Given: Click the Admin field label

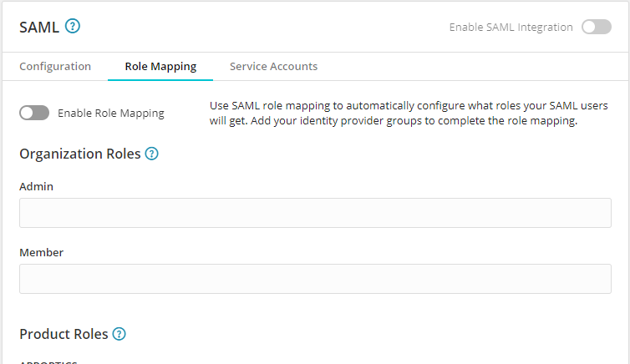Looking at the screenshot, I should [36, 186].
